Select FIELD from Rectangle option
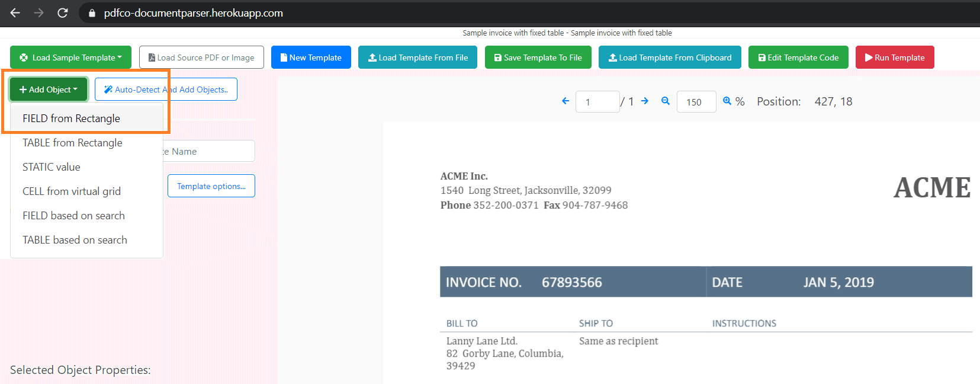 point(71,119)
